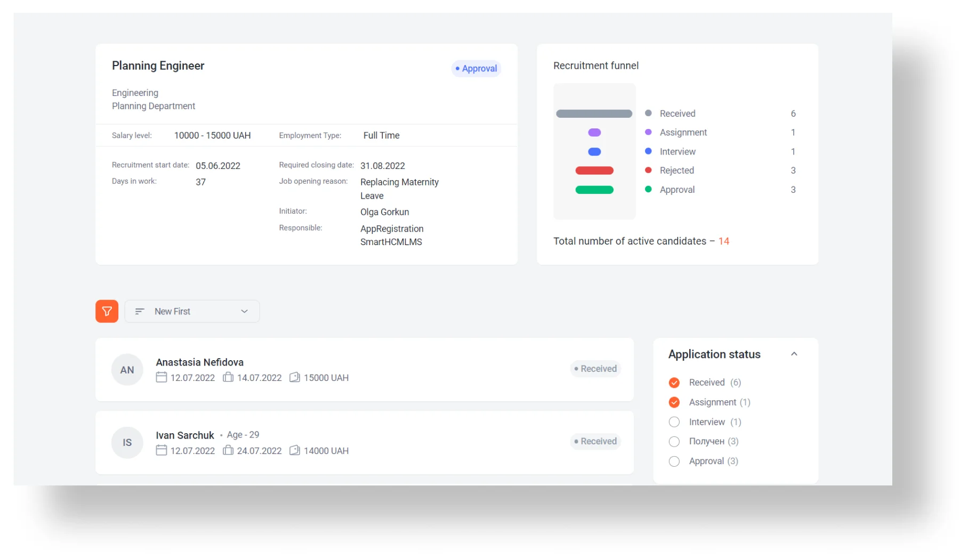Click the green Approval funnel bar

coord(594,190)
